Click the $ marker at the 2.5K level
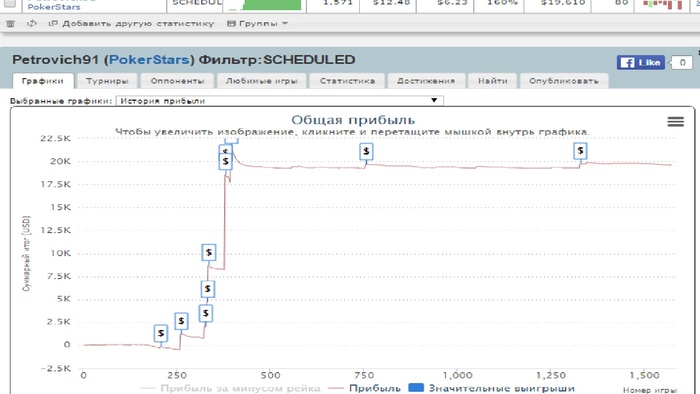Image resolution: width=700 pixels, height=394 pixels. tap(181, 321)
